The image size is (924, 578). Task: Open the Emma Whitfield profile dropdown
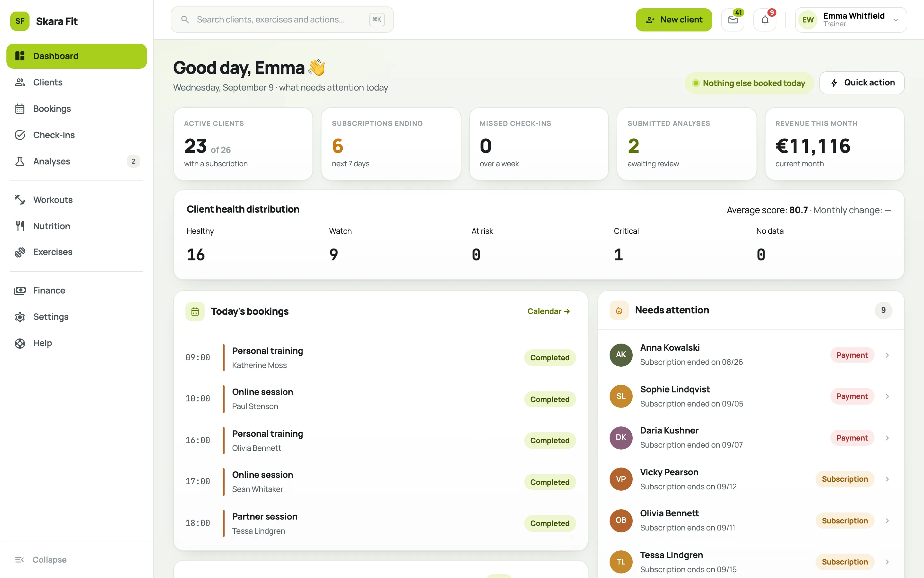pos(851,20)
